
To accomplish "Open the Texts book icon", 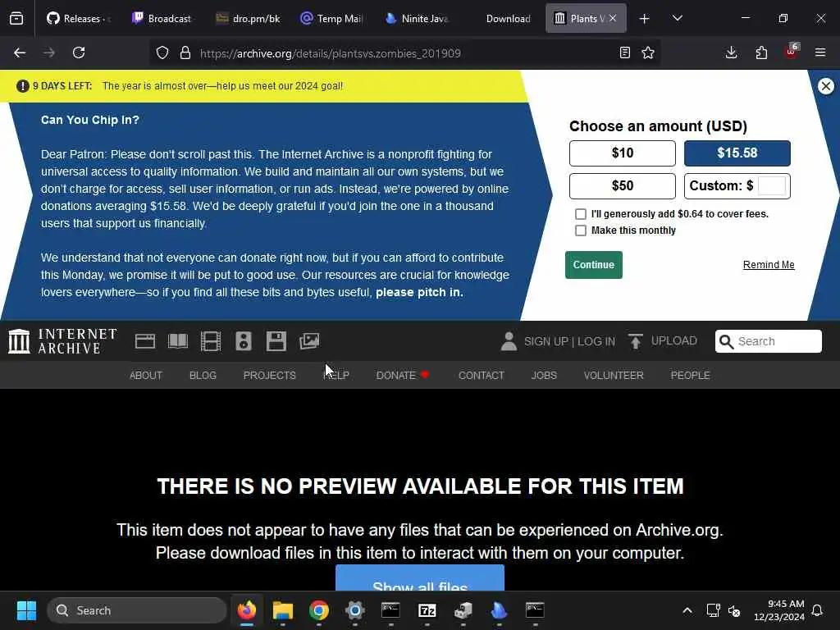I will click(178, 341).
